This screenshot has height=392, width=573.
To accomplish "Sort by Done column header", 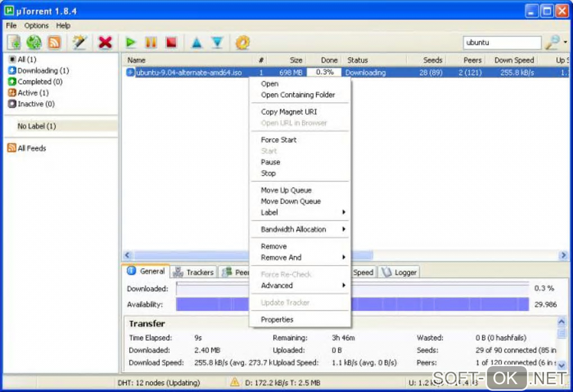I will coord(329,60).
